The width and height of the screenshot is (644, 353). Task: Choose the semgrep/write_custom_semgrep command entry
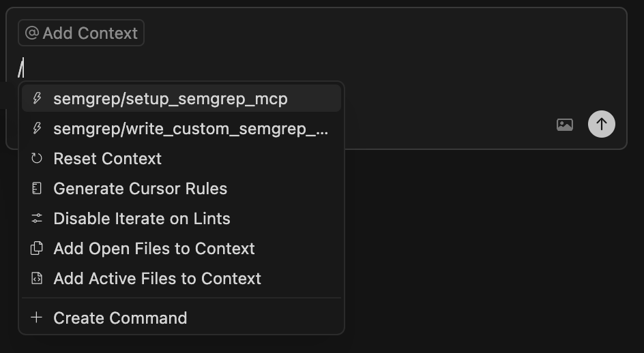tap(191, 129)
